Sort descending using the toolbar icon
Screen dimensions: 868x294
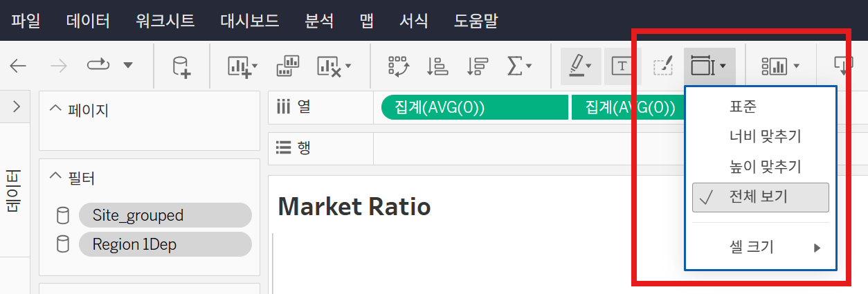[x=477, y=66]
